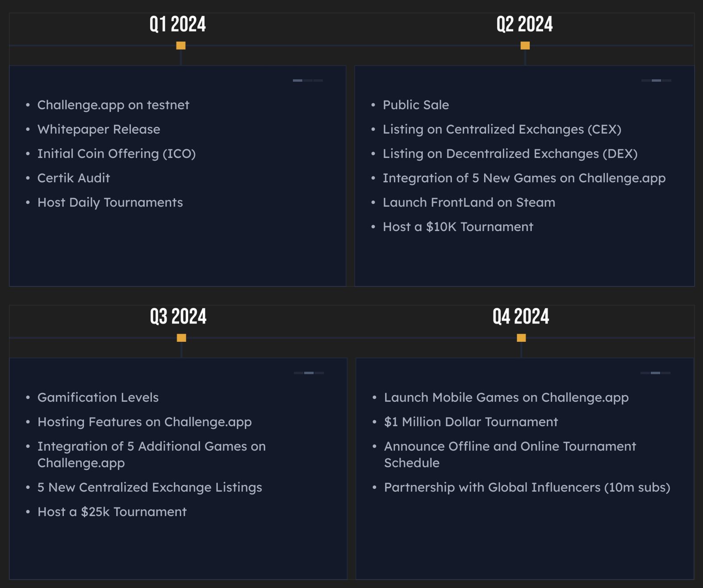
Task: Select the Gamification Levels item
Action: 98,397
